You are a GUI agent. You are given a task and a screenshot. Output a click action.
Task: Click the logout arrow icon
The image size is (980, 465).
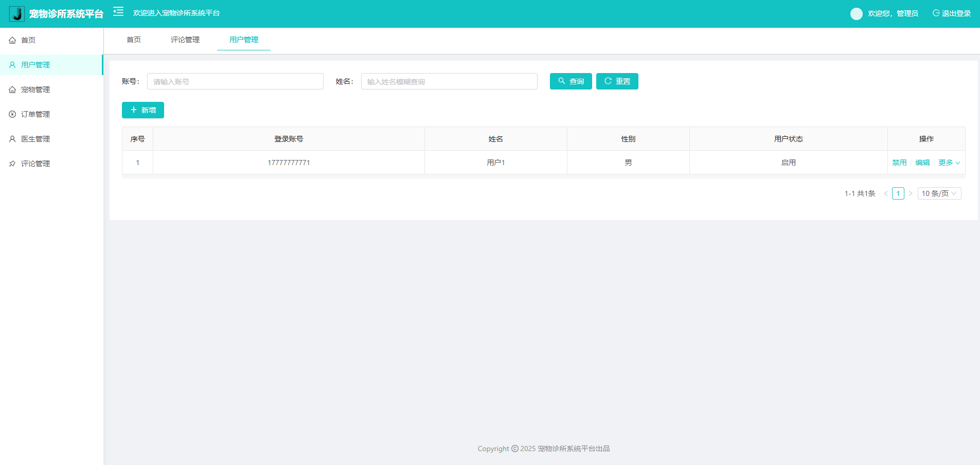click(x=936, y=13)
